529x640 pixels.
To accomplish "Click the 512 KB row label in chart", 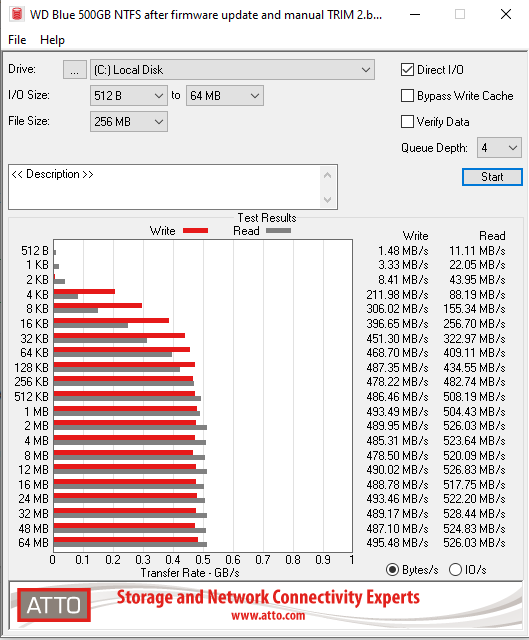I will pyautogui.click(x=31, y=397).
